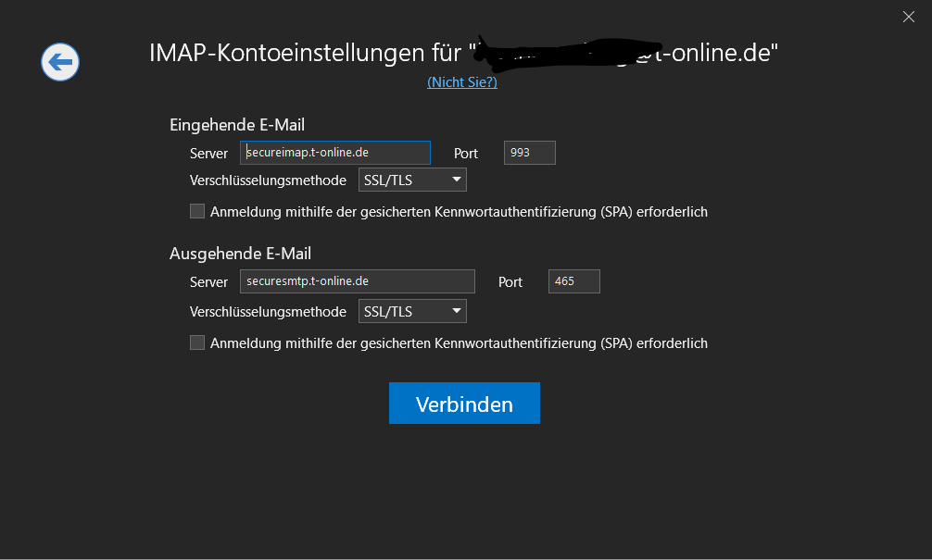Focus the incoming server field secureimap.t-online.de
The width and height of the screenshot is (932, 560).
point(335,153)
